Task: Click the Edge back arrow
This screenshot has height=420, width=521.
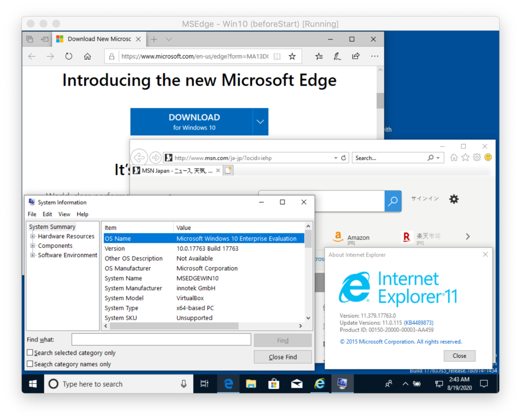Action: point(32,56)
